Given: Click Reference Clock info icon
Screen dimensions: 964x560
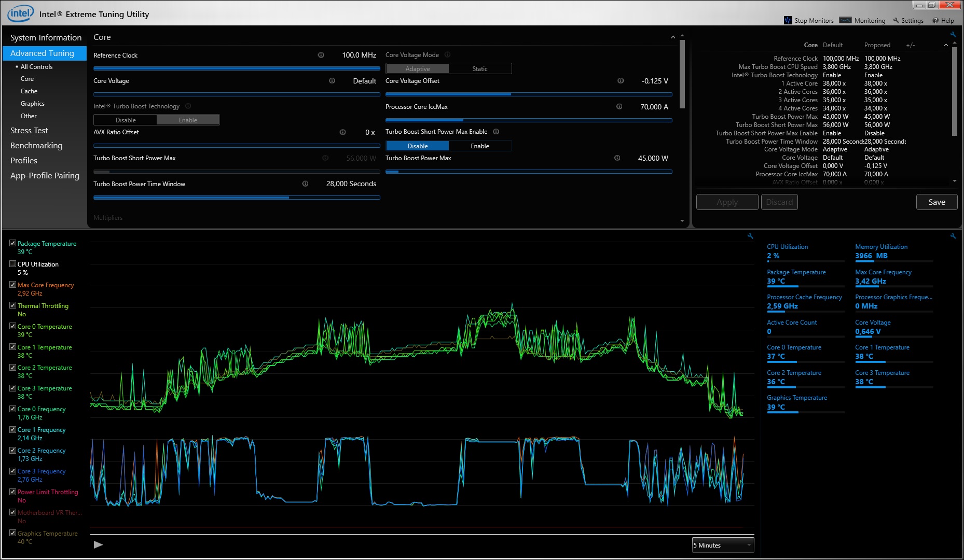Looking at the screenshot, I should [x=321, y=55].
